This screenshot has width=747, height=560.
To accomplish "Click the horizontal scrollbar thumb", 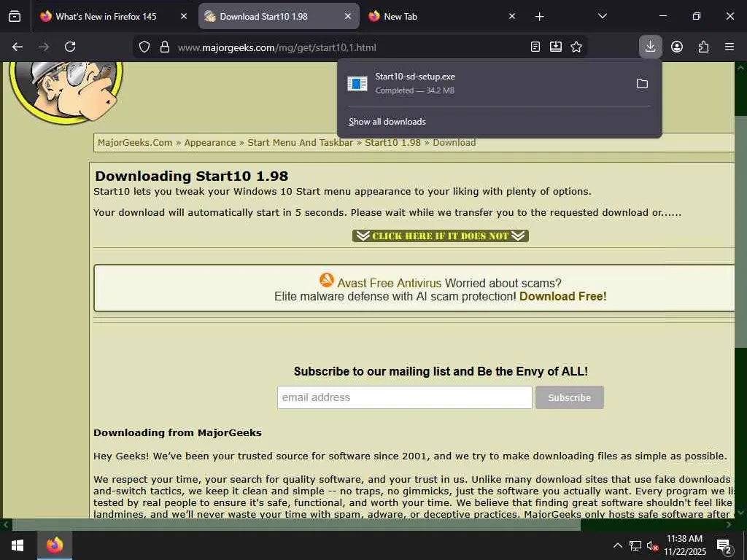I will point(296,525).
